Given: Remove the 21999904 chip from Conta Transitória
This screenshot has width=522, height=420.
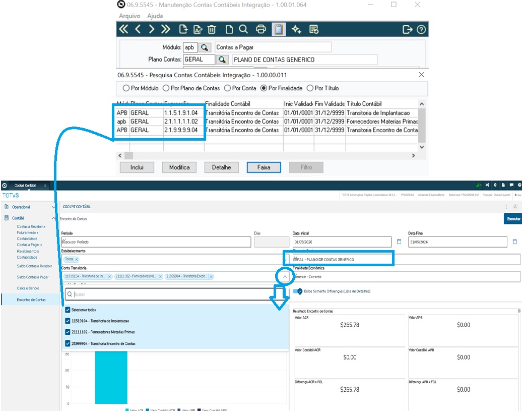Looking at the screenshot, I should pyautogui.click(x=211, y=276).
